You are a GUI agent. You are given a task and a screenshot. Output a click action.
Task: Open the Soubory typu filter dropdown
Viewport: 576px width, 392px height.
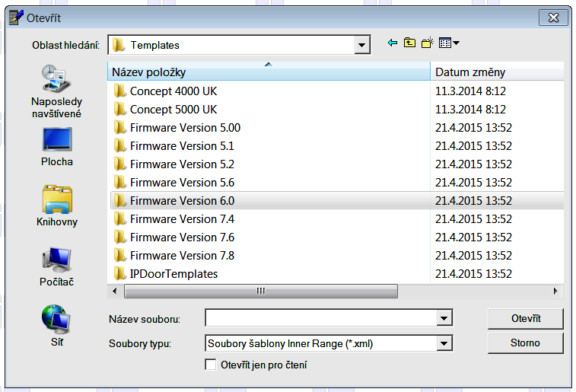pos(444,344)
